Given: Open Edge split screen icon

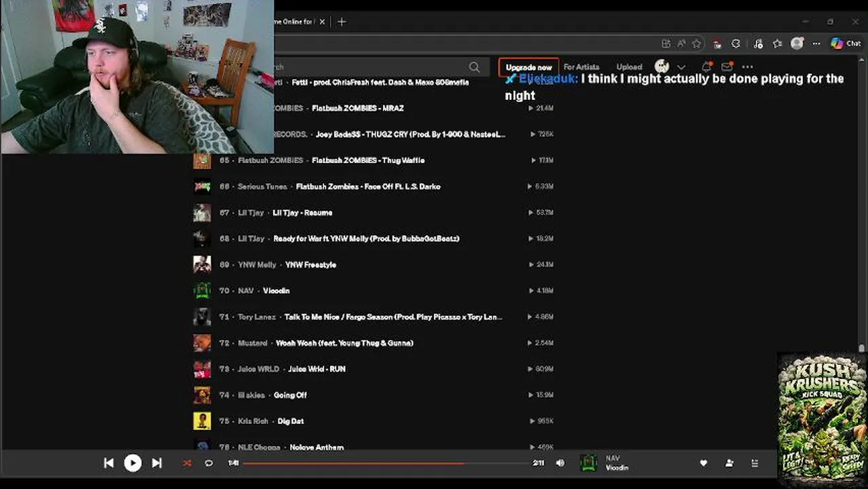Looking at the screenshot, I should [666, 43].
